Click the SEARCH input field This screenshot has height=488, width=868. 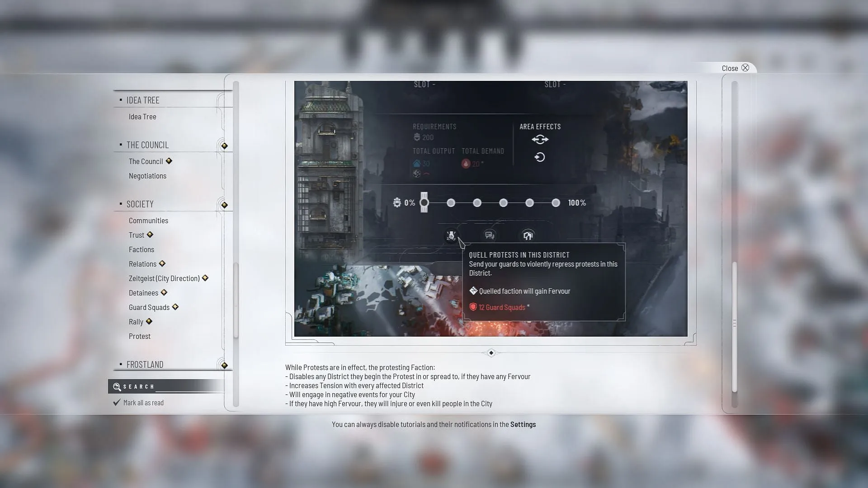coord(166,386)
